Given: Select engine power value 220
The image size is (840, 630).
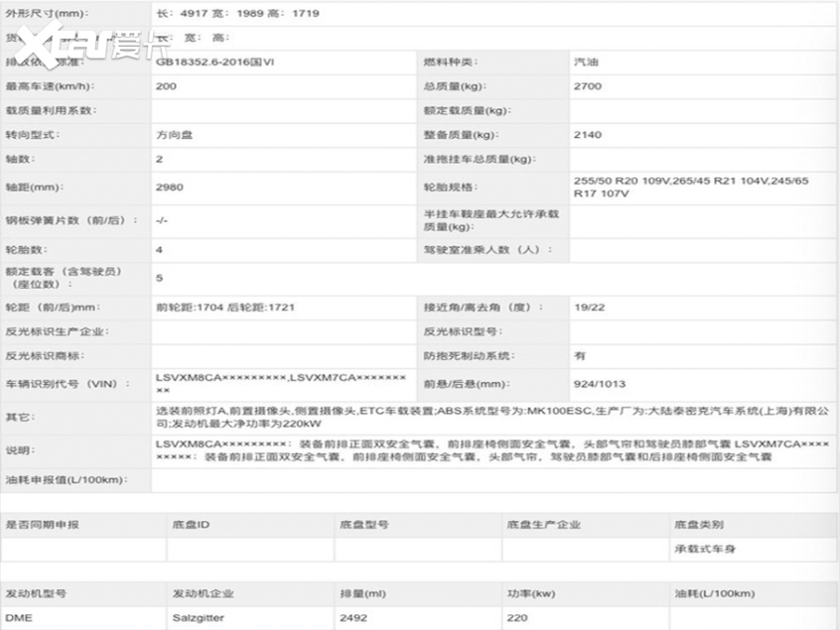Looking at the screenshot, I should 517,618.
